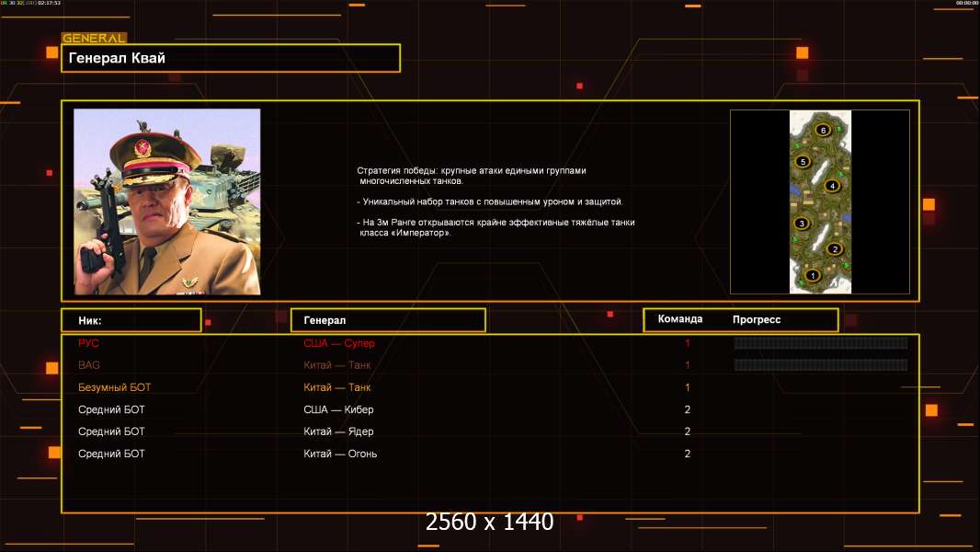Click the number 5 map marker
This screenshot has height=552, width=980.
pos(803,162)
